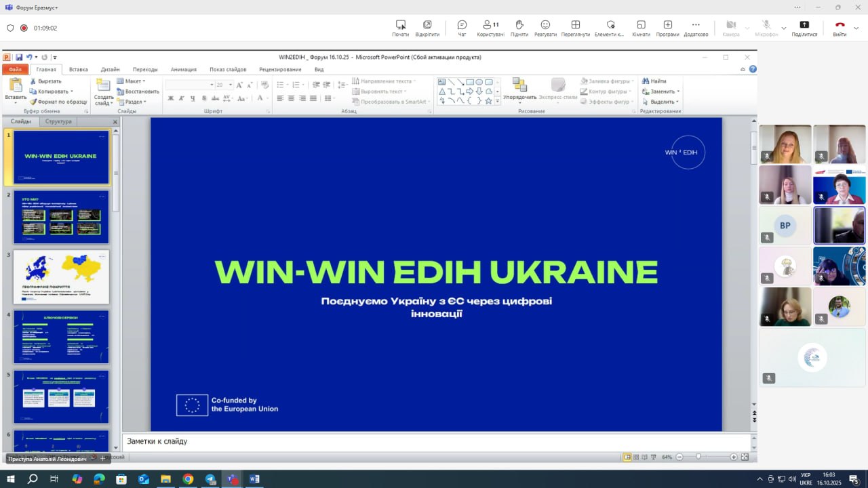
Task: Toggle the microphone (Мікрофон) on
Action: (766, 28)
